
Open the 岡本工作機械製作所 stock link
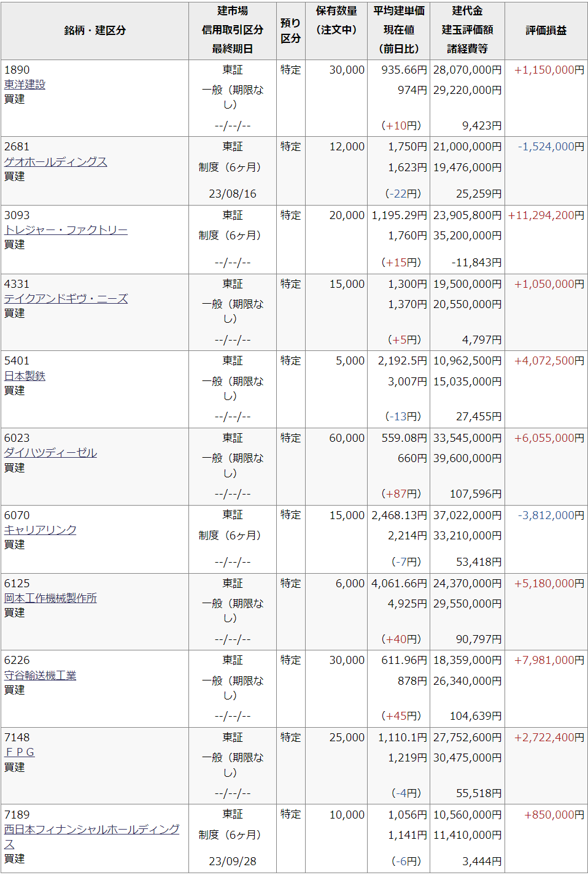point(50,598)
